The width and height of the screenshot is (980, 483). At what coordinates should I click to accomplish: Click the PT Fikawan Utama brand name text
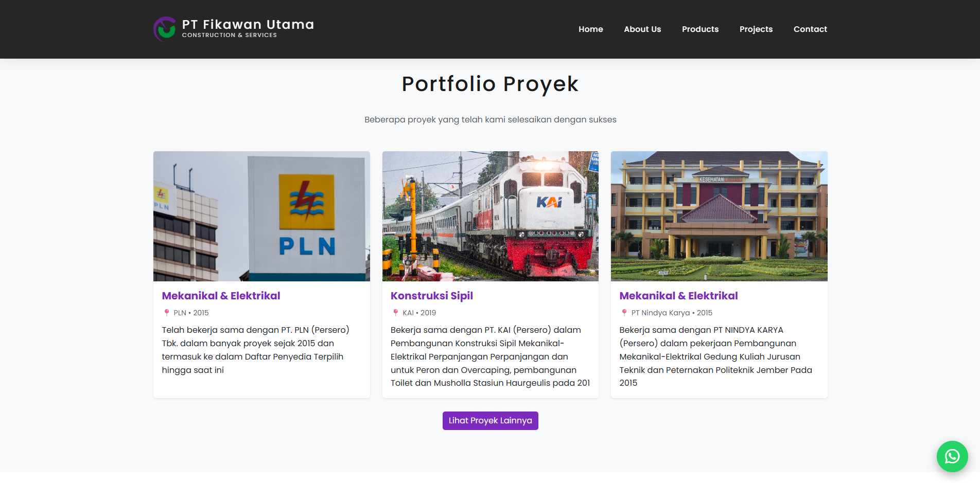248,25
